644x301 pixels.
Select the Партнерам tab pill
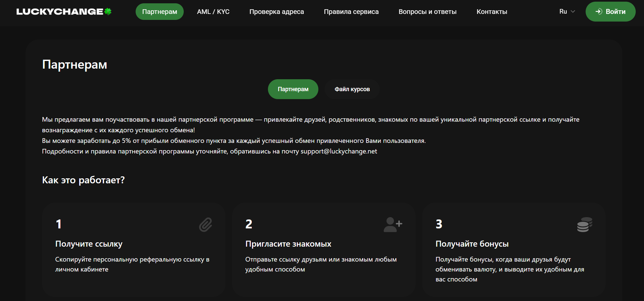(x=293, y=89)
